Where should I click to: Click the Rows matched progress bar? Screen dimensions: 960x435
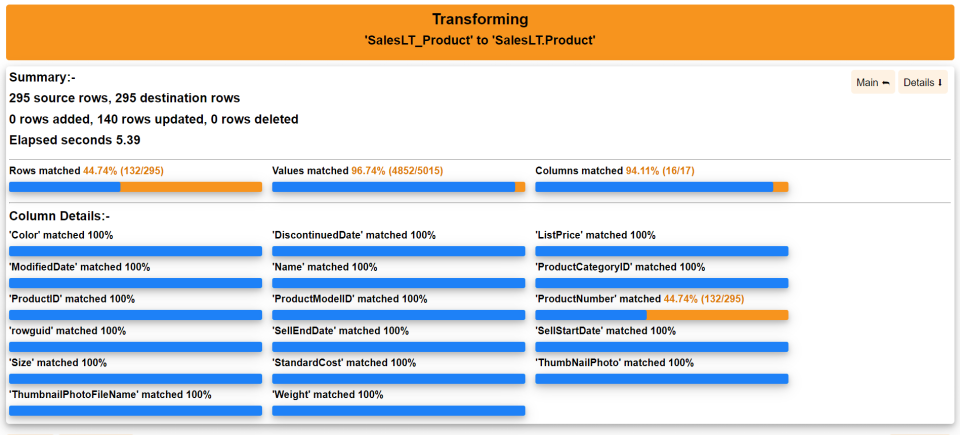tap(135, 187)
